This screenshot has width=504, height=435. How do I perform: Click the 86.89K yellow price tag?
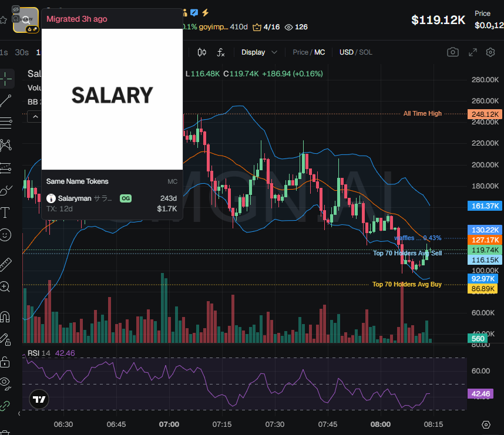483,288
